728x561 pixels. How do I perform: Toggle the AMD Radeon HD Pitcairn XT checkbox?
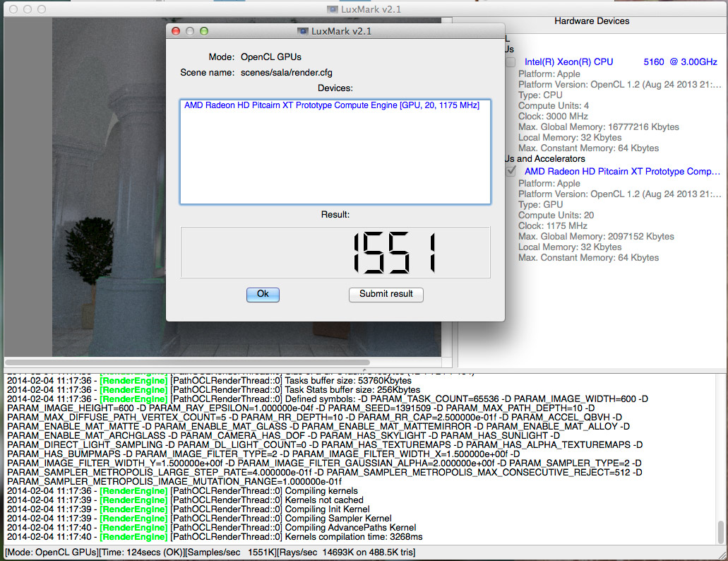(511, 172)
